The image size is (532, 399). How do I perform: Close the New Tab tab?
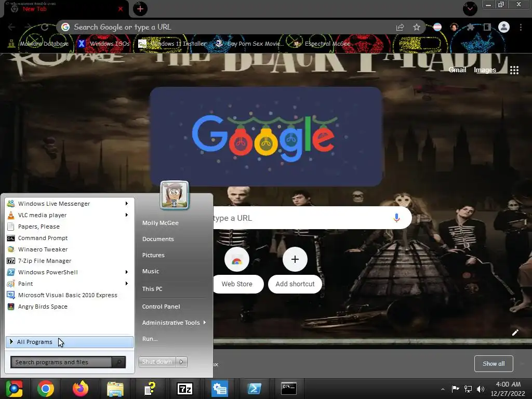121,9
